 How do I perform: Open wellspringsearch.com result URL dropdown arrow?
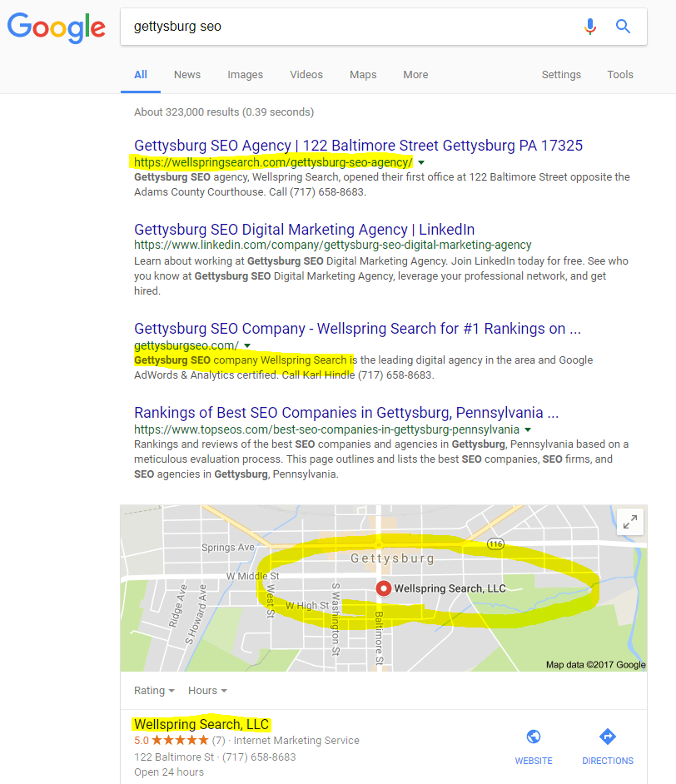421,162
